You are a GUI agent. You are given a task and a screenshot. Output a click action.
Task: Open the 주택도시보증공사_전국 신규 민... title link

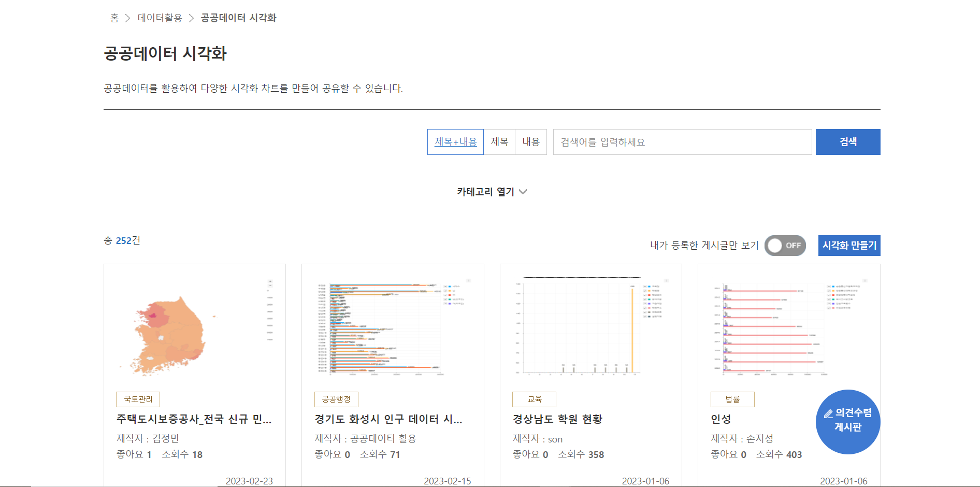tap(194, 419)
